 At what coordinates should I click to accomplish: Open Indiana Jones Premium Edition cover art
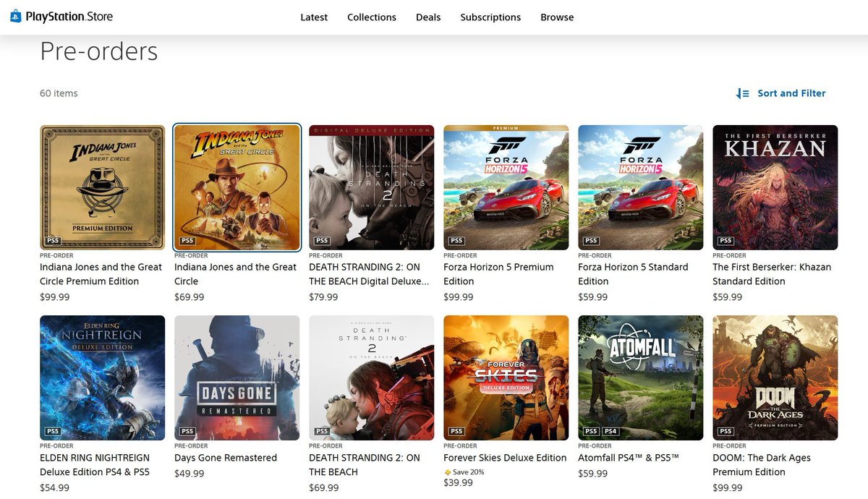(103, 188)
